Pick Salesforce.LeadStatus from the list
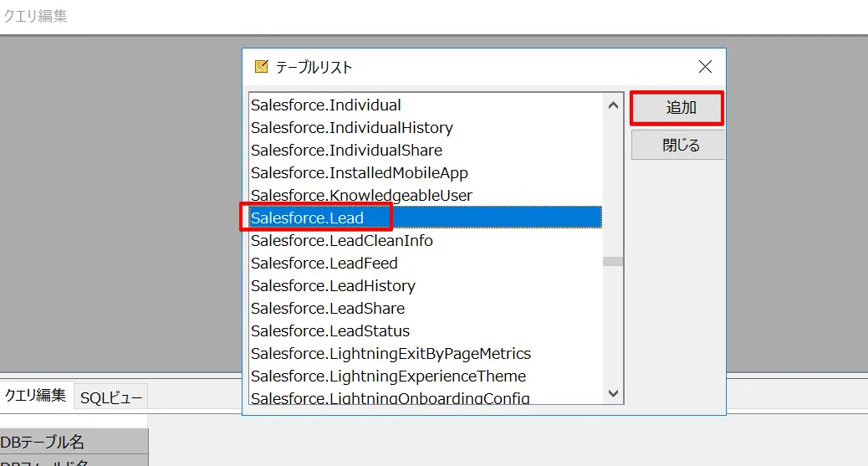 pyautogui.click(x=330, y=331)
